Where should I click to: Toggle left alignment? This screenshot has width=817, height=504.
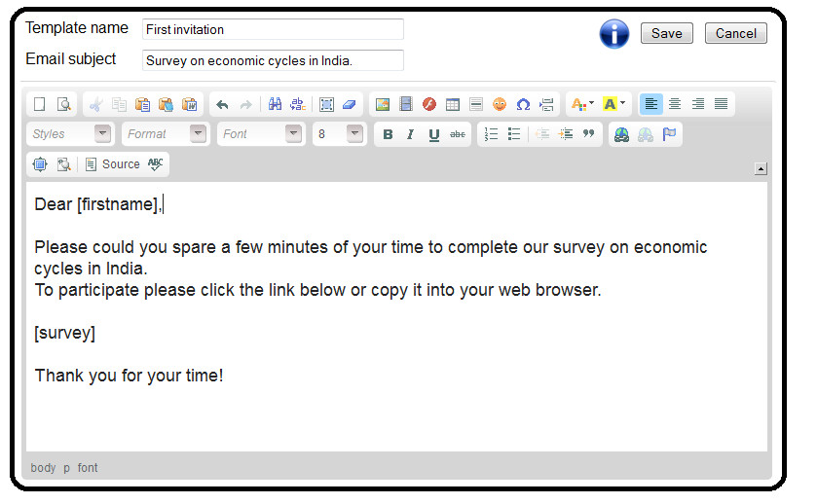tap(650, 104)
